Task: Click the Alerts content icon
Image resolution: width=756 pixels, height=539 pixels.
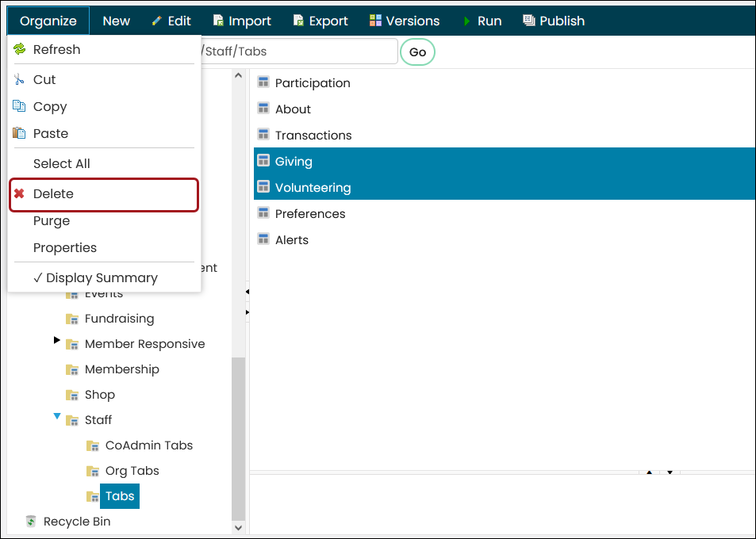Action: [263, 239]
